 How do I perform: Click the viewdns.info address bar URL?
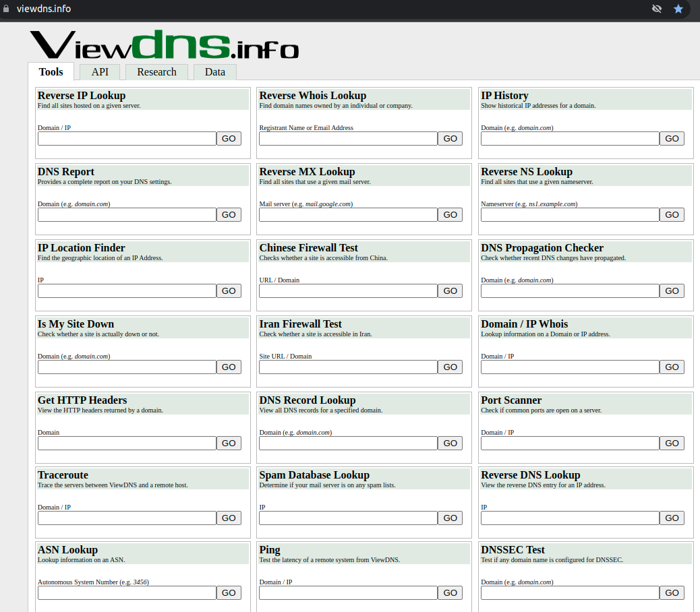click(x=44, y=9)
